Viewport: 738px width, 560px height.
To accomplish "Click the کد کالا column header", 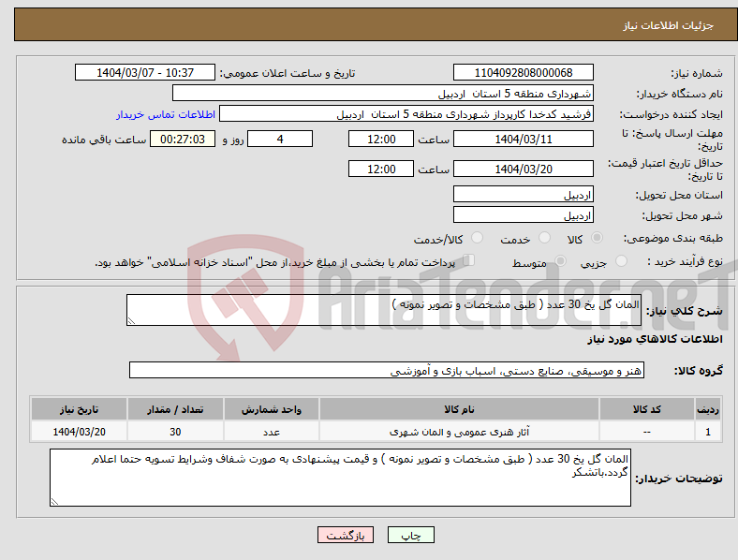I will (x=647, y=409).
